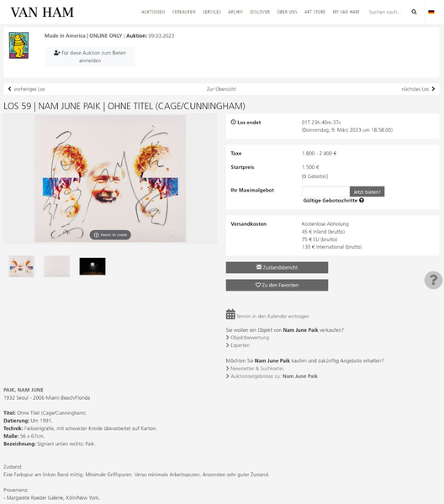The height and width of the screenshot is (504, 444).
Task: Register via Für diese Auktion zum Bieten anmelden
Action: pyautogui.click(x=90, y=56)
